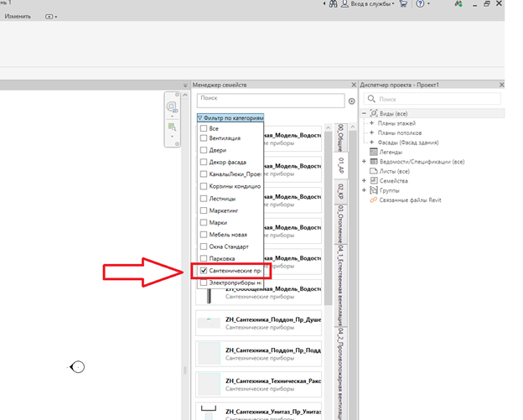Screen dimensions: 523x420
Task: Select family ZH_Сантехника_Техническая_Рако
Action: click(x=259, y=384)
